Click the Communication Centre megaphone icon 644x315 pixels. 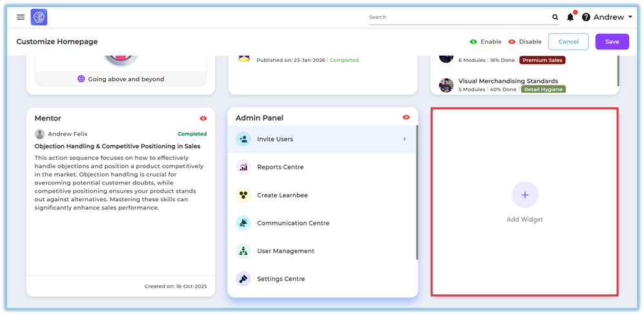tap(244, 223)
